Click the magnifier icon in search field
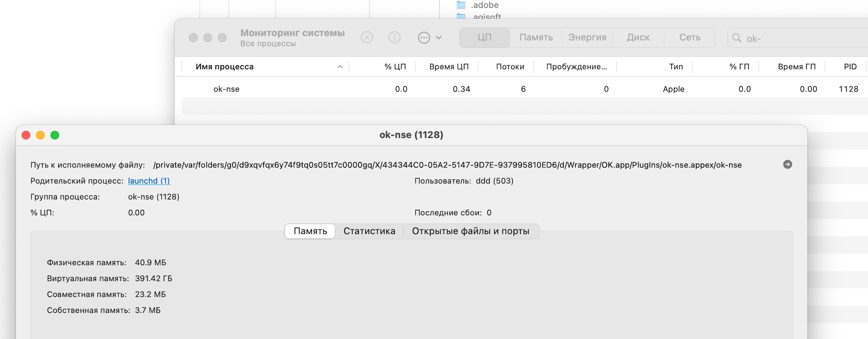Screen dimensions: 868x339 click(x=736, y=38)
